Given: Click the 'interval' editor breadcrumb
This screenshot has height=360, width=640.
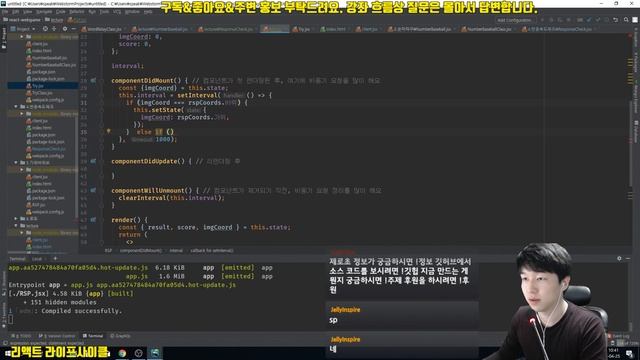Looking at the screenshot, I should (176, 251).
